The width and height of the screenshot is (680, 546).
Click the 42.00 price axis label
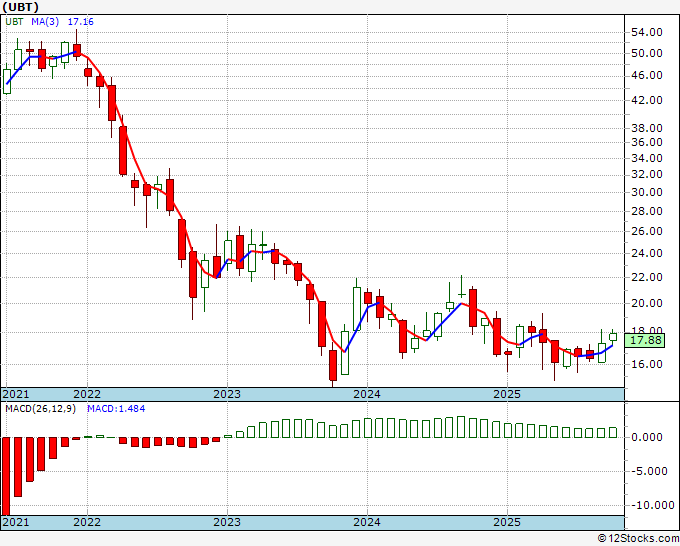tap(646, 100)
